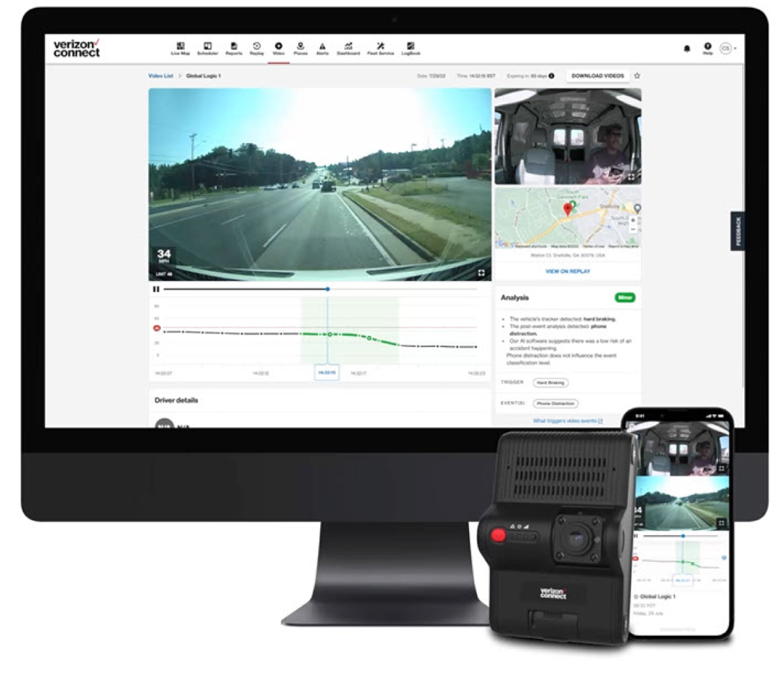784x673 pixels.
Task: Favorite the video with the star icon
Action: [637, 76]
